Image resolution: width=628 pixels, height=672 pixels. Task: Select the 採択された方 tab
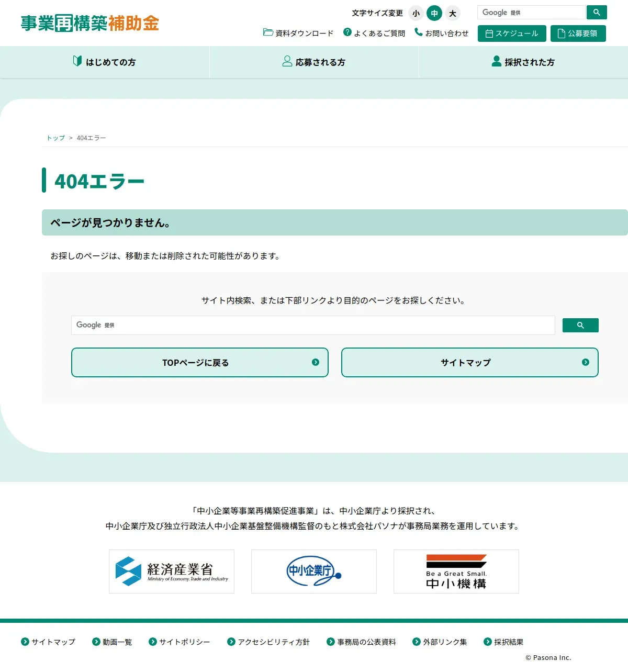pyautogui.click(x=523, y=62)
